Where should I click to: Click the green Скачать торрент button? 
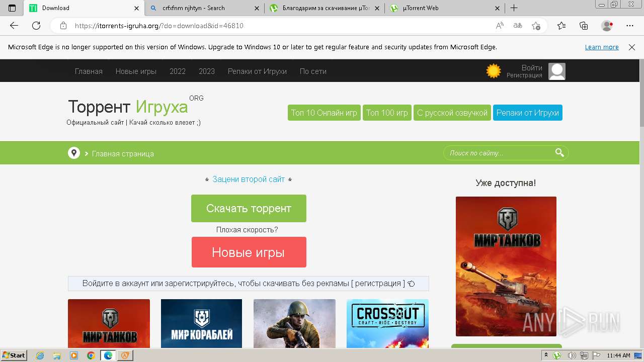click(x=249, y=208)
